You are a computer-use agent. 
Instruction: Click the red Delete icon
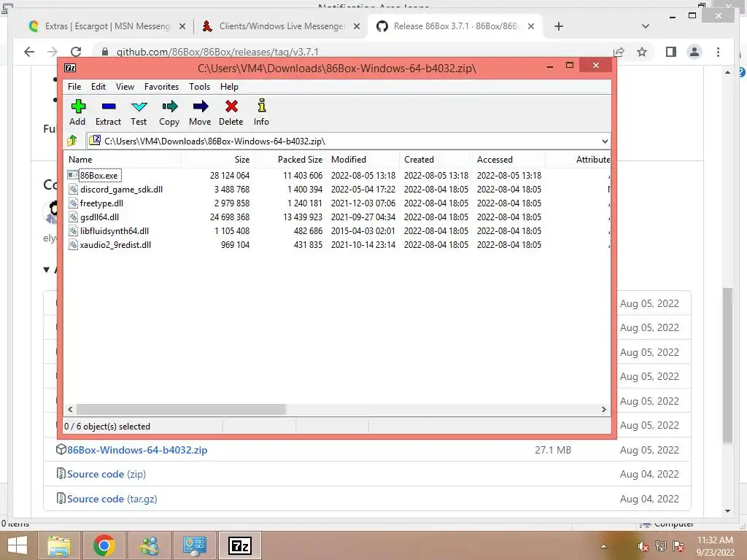pyautogui.click(x=231, y=106)
